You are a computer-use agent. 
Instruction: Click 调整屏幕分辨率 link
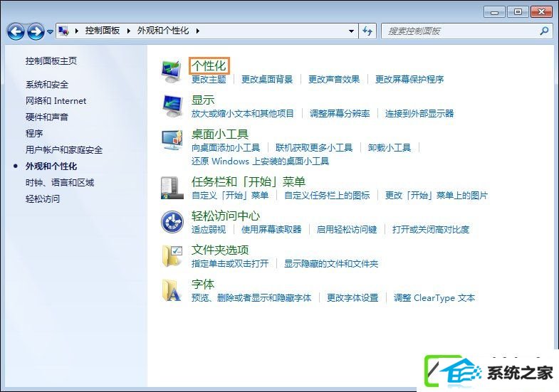pos(340,114)
